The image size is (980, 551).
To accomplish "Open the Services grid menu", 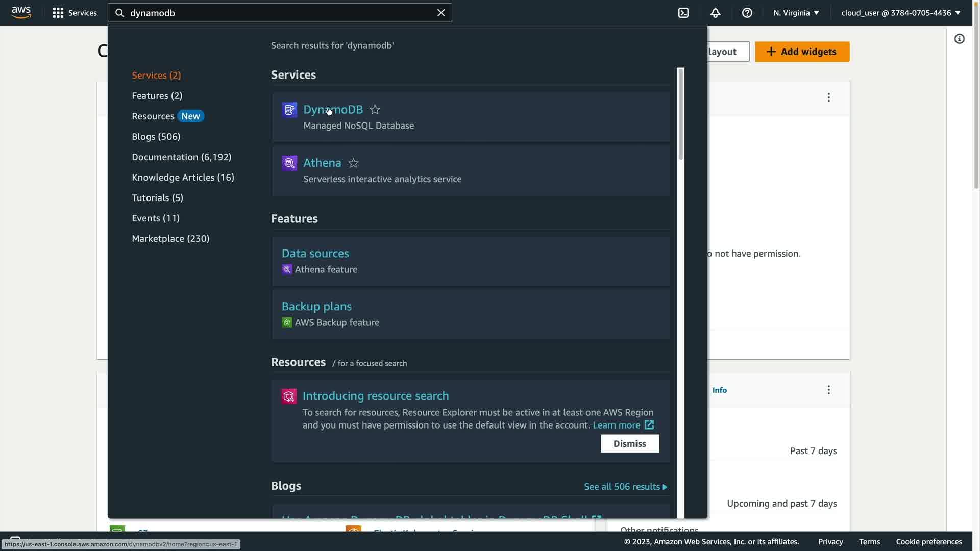I will point(58,13).
